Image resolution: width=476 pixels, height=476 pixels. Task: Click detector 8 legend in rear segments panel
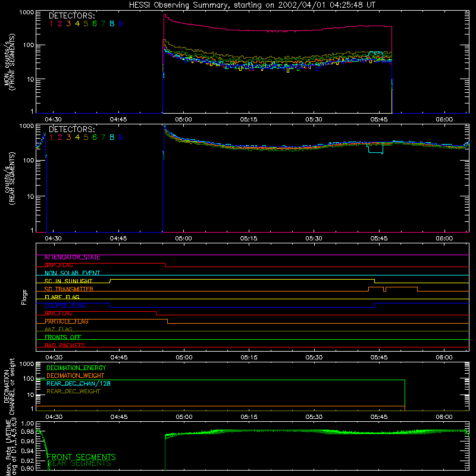coord(112,137)
